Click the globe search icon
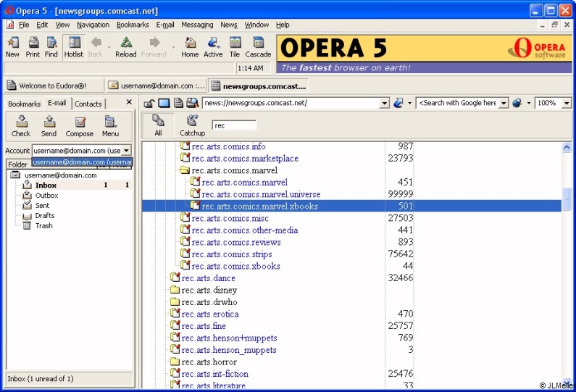Viewport: 576px width, 392px height. pos(517,103)
